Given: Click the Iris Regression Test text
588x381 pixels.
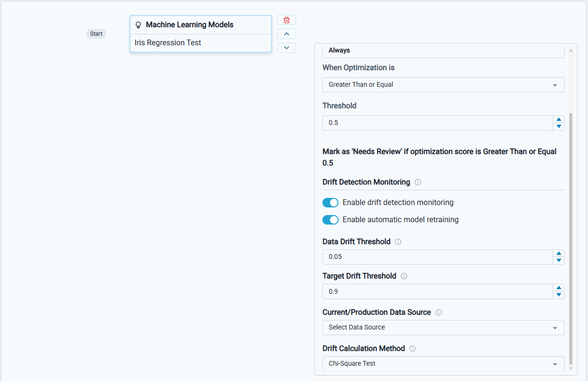Looking at the screenshot, I should pos(168,43).
